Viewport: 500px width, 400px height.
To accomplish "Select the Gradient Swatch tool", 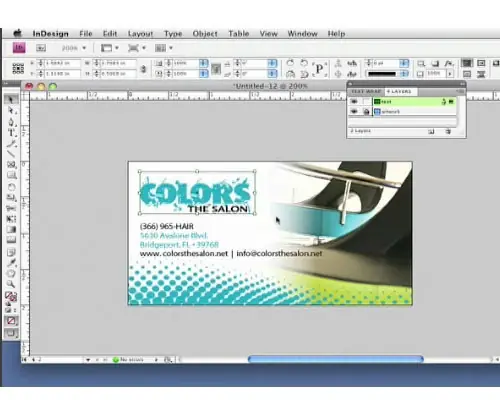I will tap(11, 230).
